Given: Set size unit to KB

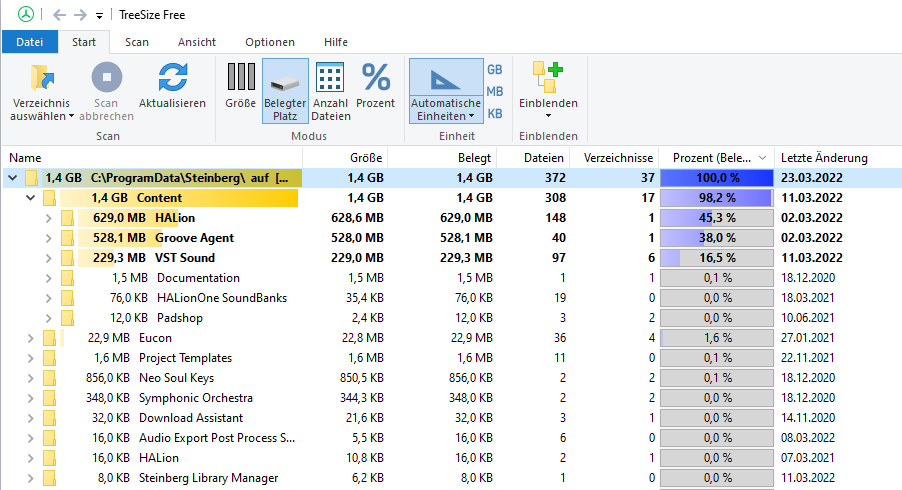Looking at the screenshot, I should 494,114.
